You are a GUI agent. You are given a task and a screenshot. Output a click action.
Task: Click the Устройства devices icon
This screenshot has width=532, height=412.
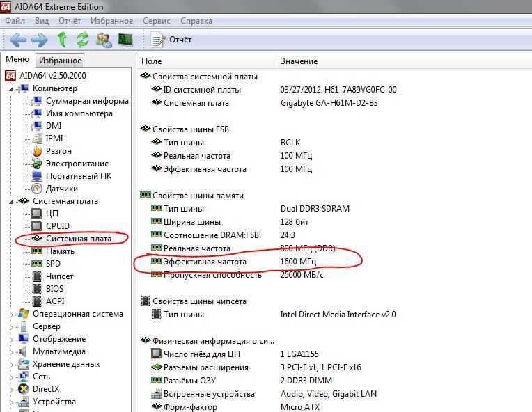pyautogui.click(x=24, y=402)
